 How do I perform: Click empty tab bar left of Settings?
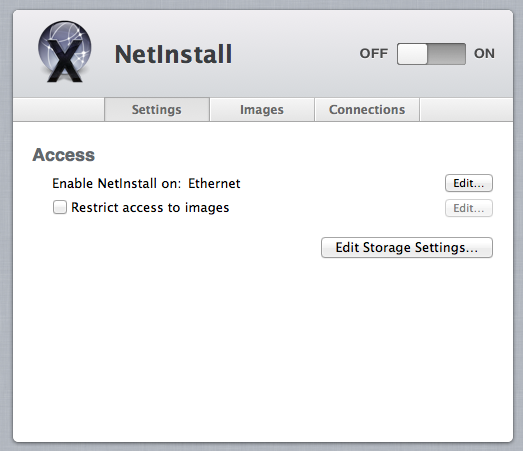59,109
